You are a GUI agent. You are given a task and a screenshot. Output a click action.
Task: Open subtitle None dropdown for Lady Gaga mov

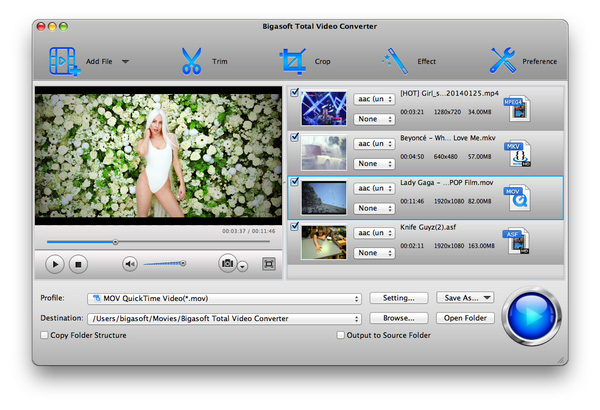point(374,208)
